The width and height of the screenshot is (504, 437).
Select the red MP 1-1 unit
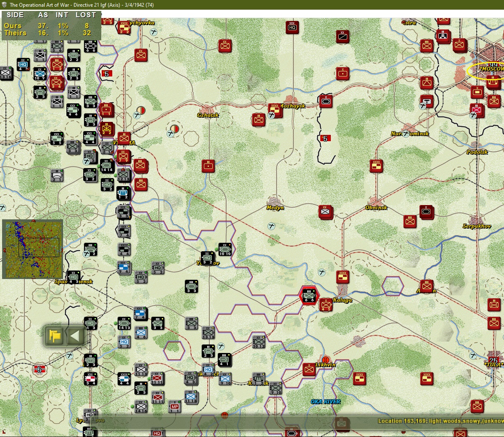(x=174, y=406)
